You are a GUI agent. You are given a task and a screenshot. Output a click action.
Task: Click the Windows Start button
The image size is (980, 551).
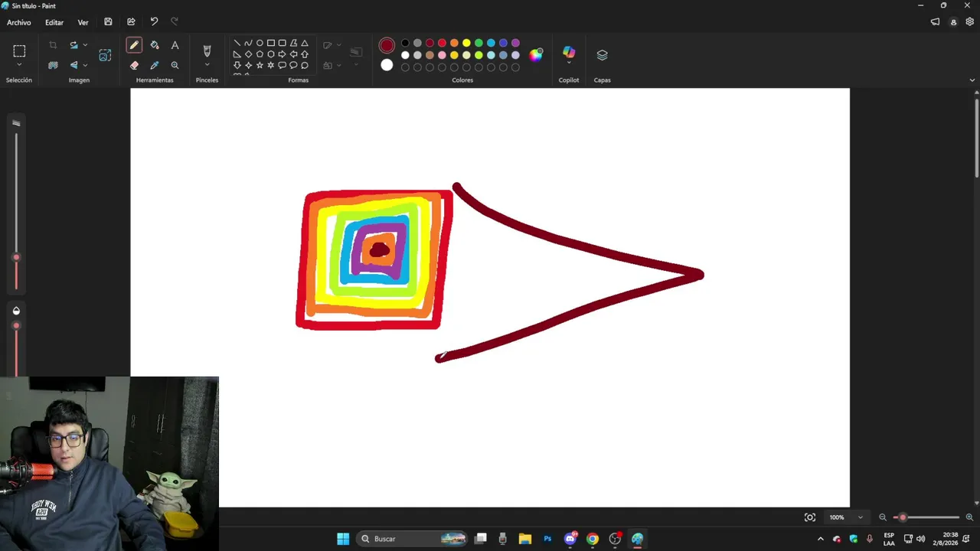pos(343,539)
